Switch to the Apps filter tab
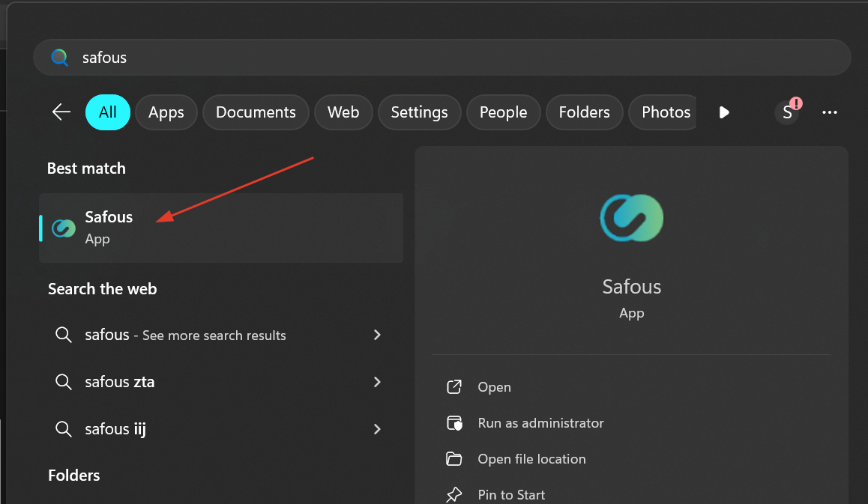This screenshot has height=504, width=868. pos(166,112)
